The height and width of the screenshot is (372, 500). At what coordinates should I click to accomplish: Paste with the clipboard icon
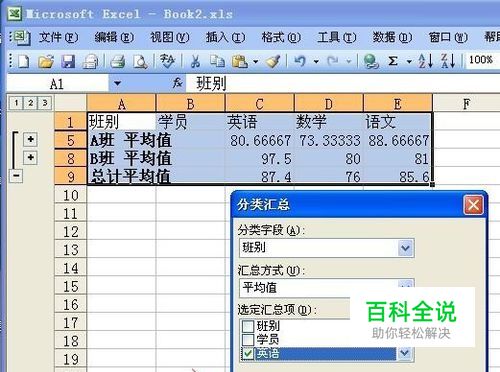pyautogui.click(x=240, y=61)
